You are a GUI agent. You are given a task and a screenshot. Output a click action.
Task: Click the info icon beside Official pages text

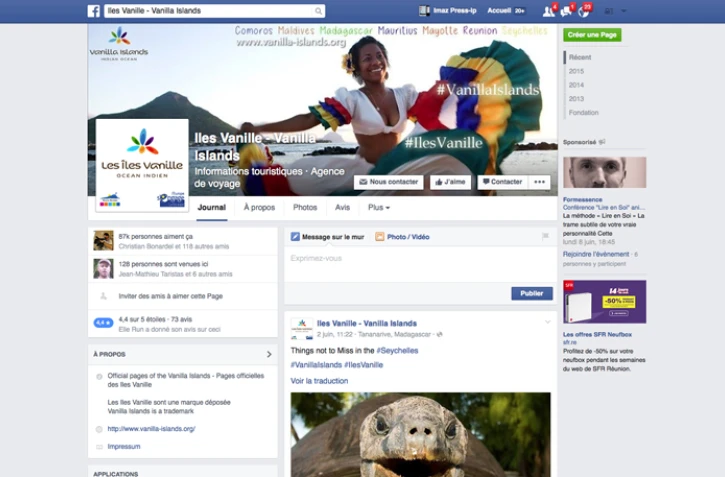pyautogui.click(x=99, y=376)
